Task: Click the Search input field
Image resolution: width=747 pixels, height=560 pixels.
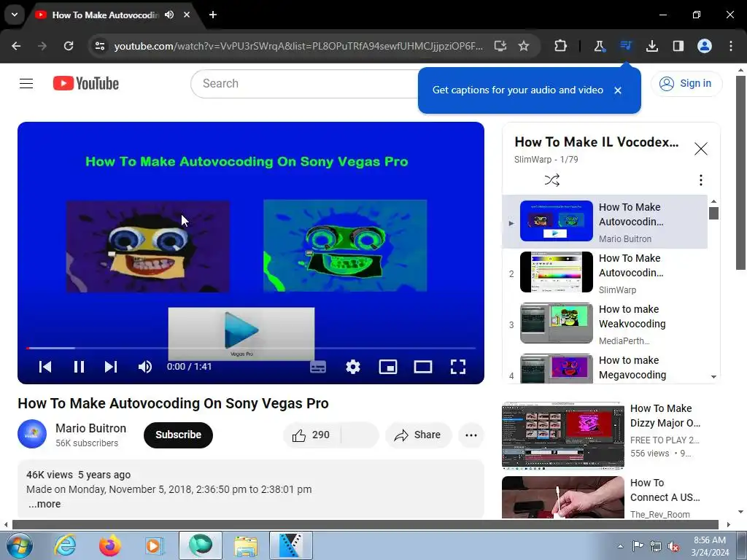Action: pyautogui.click(x=305, y=83)
